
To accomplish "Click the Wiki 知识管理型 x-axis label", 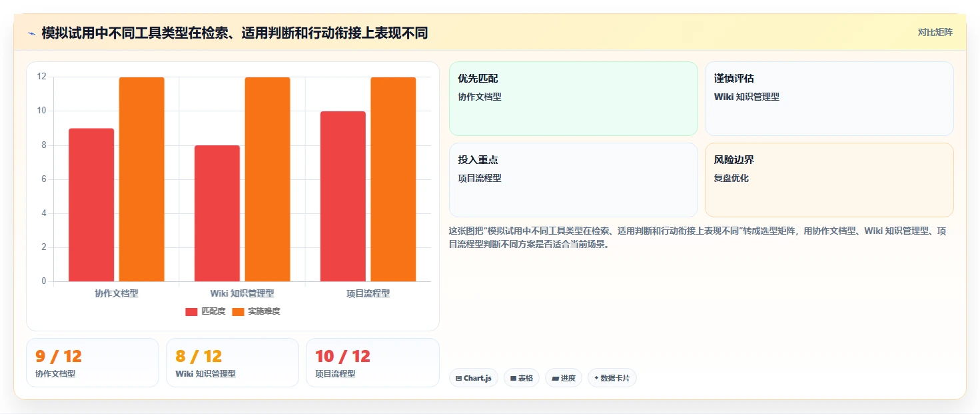I will click(x=243, y=293).
